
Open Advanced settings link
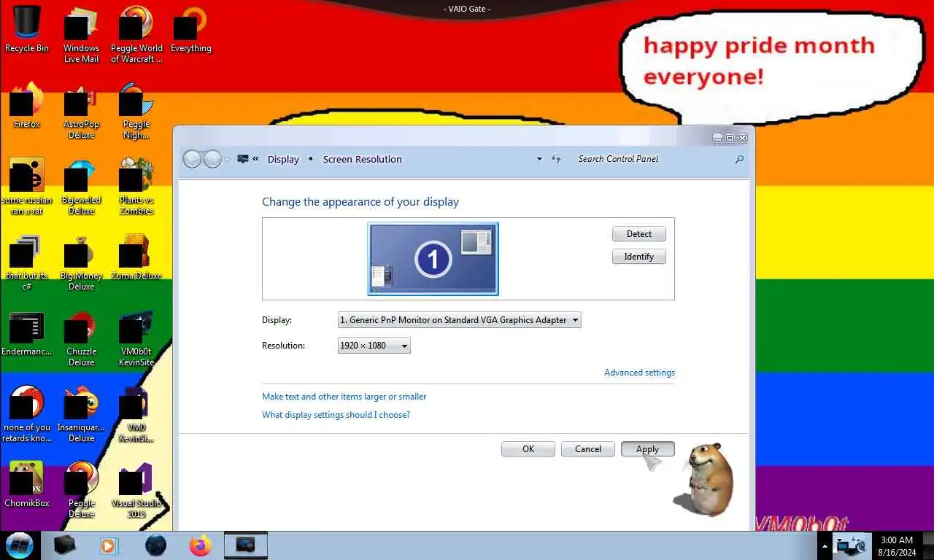pos(639,373)
